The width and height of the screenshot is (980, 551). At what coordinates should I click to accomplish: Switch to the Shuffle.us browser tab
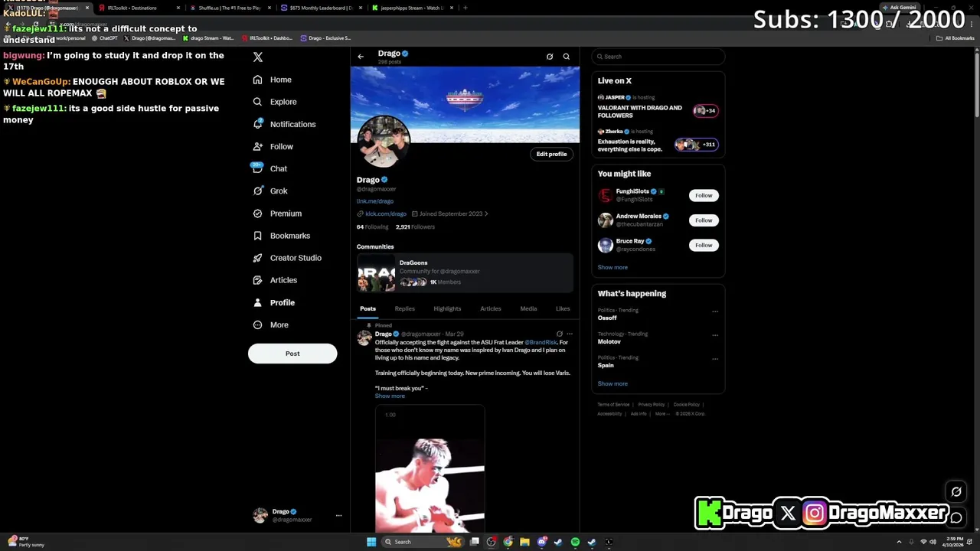pos(229,8)
